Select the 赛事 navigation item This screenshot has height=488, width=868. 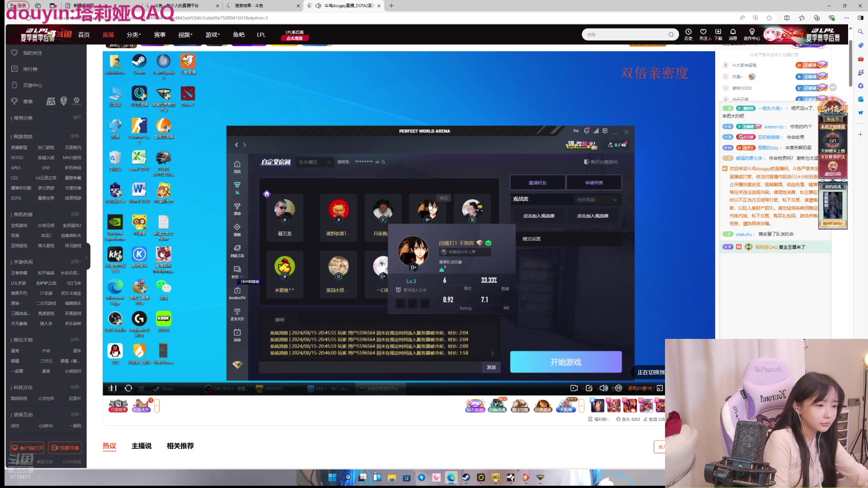click(160, 35)
